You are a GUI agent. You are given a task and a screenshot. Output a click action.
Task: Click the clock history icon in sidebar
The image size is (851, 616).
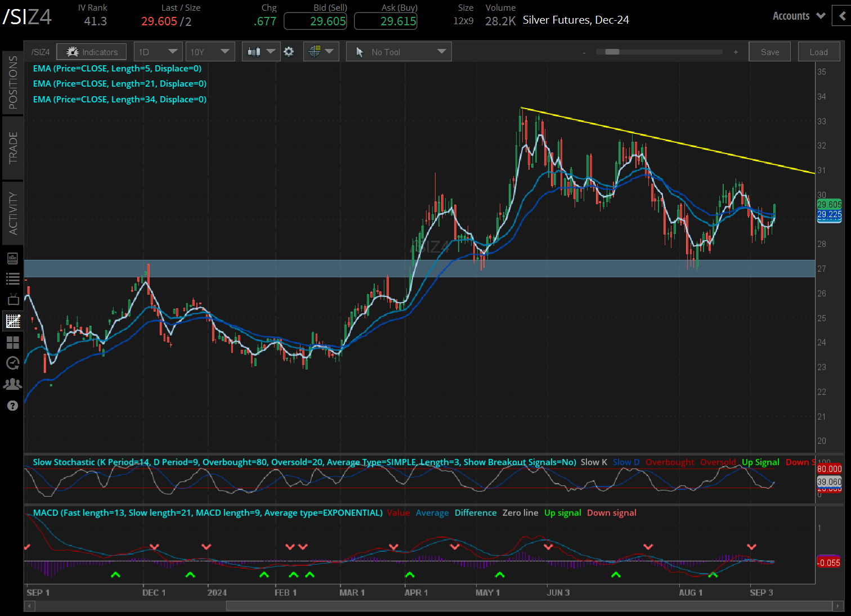[x=12, y=363]
